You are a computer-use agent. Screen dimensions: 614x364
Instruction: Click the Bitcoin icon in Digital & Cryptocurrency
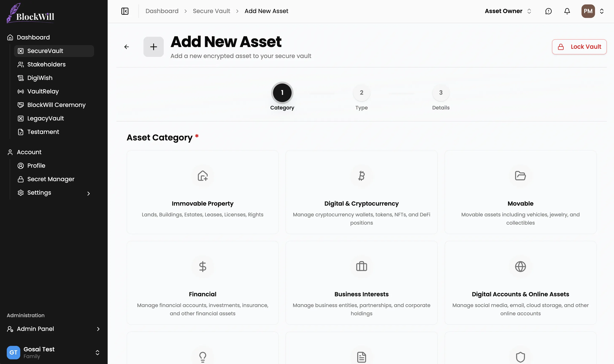click(361, 176)
